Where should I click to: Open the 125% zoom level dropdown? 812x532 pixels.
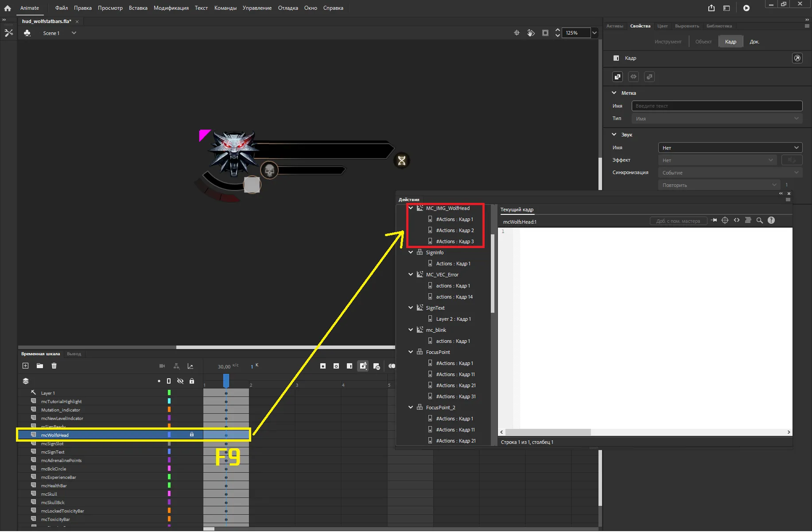(x=594, y=32)
